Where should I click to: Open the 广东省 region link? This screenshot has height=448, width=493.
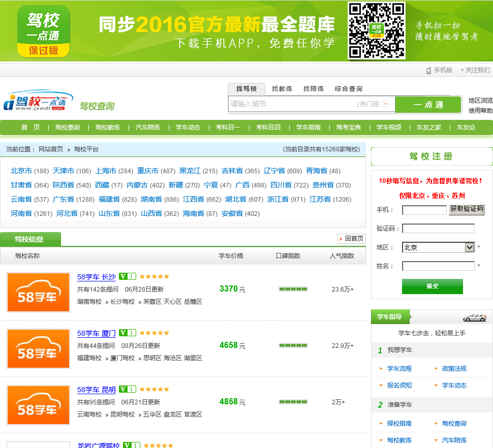click(63, 199)
